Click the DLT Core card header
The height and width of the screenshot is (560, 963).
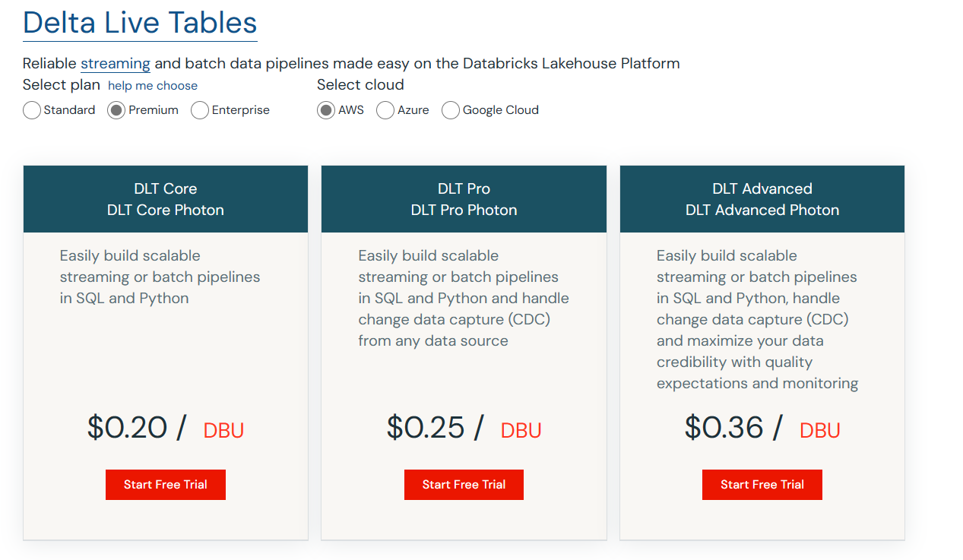point(166,199)
